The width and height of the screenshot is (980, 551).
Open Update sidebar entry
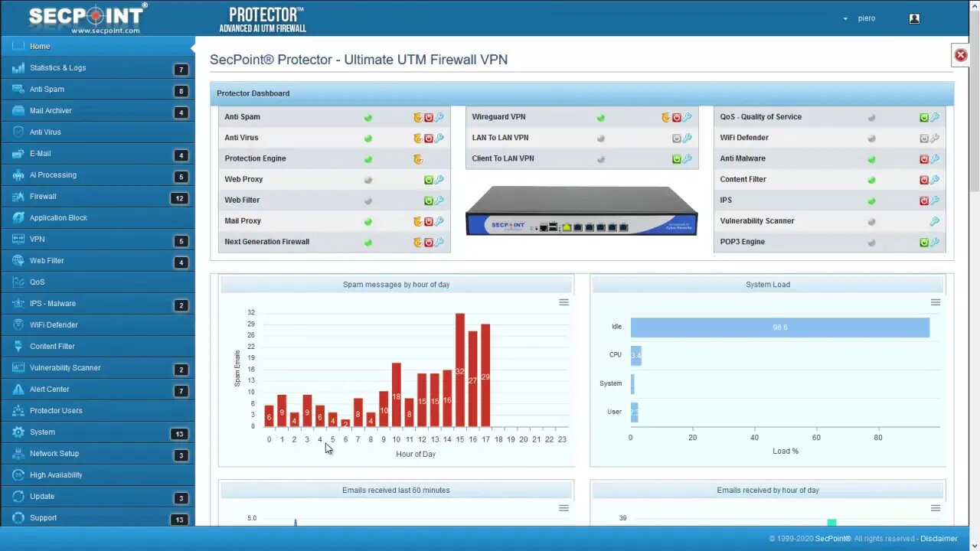click(97, 497)
